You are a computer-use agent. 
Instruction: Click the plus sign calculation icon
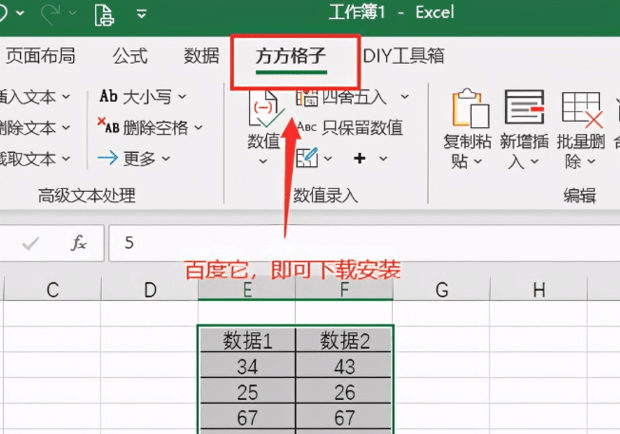pos(359,158)
